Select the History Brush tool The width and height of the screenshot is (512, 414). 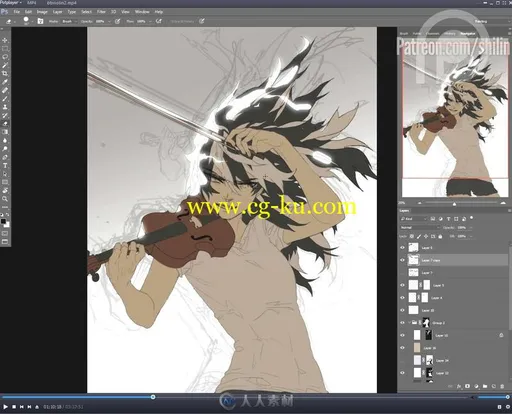[5, 115]
